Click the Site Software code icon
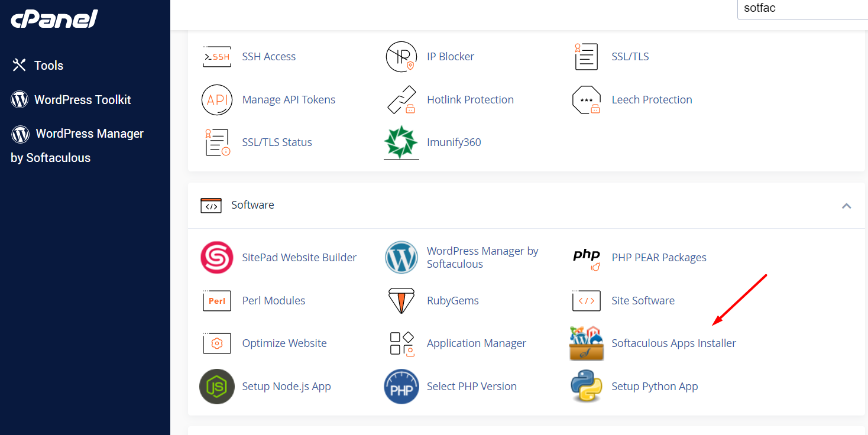This screenshot has width=868, height=435. click(x=587, y=301)
